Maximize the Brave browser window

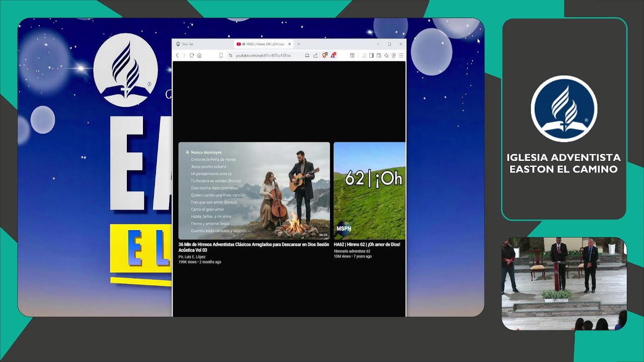click(389, 44)
